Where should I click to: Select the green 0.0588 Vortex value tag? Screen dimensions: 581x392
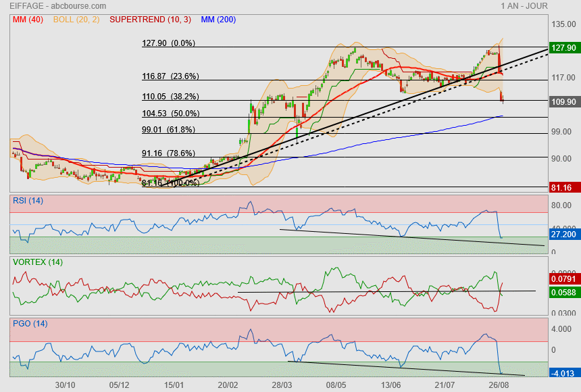[x=563, y=292]
